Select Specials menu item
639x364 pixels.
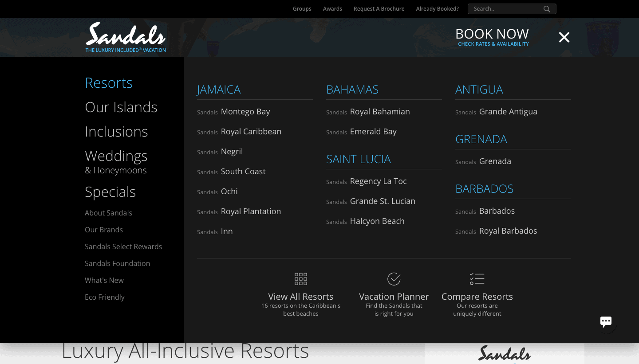point(110,192)
